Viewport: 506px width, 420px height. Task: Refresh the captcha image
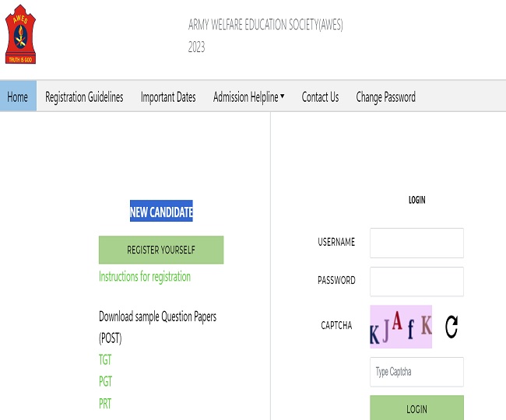(452, 327)
